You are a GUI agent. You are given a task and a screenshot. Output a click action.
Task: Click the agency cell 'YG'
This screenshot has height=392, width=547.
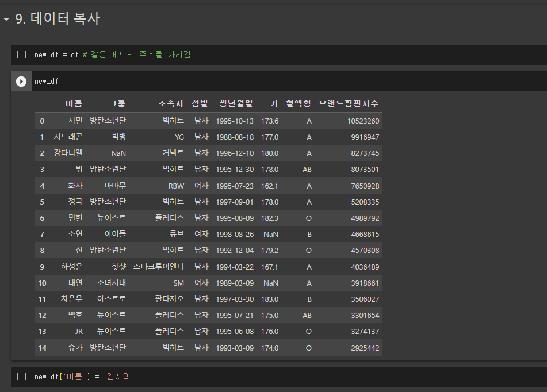click(x=179, y=137)
